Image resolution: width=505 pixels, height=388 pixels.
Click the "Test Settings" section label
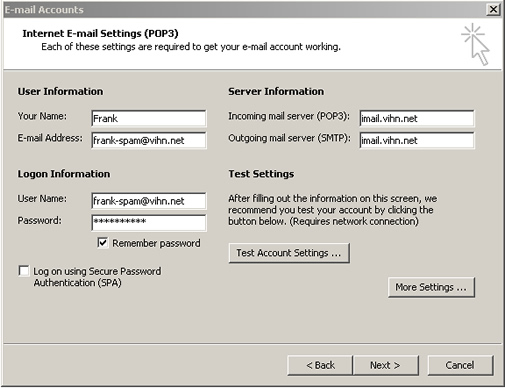pyautogui.click(x=261, y=174)
